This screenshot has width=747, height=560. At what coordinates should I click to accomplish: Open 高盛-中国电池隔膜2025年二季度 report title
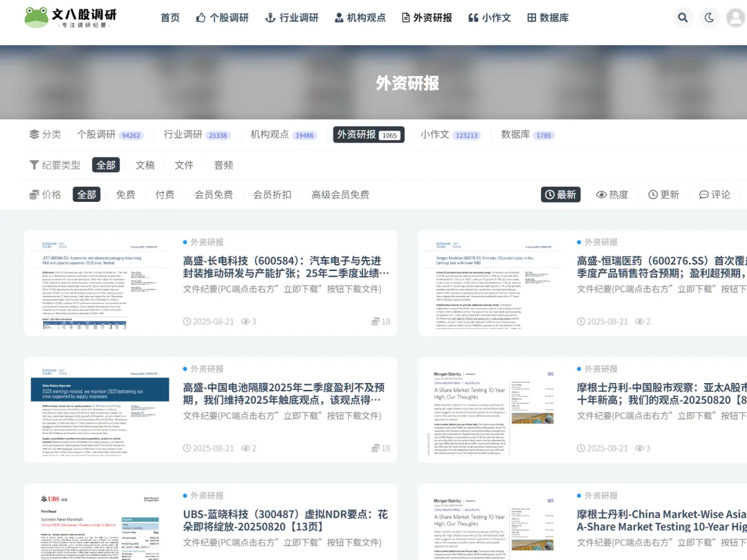(284, 393)
